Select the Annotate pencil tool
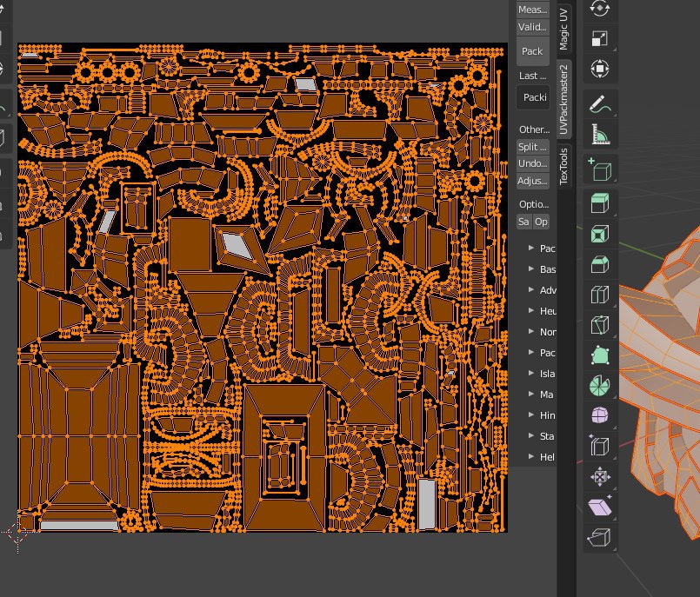This screenshot has height=597, width=700. click(599, 104)
